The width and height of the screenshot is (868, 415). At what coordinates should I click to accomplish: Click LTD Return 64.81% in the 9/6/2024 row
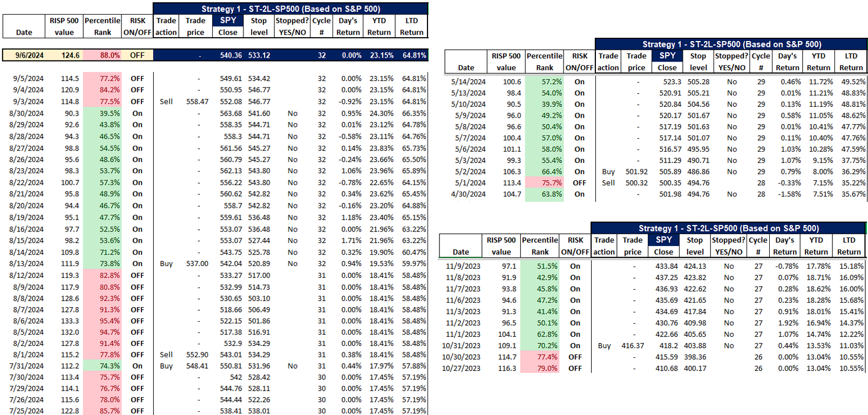pos(414,55)
